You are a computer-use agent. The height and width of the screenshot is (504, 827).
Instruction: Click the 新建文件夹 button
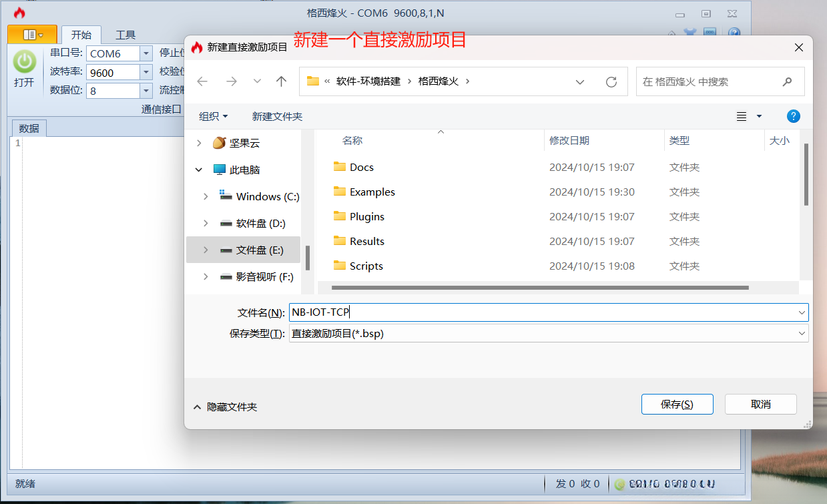(x=277, y=116)
